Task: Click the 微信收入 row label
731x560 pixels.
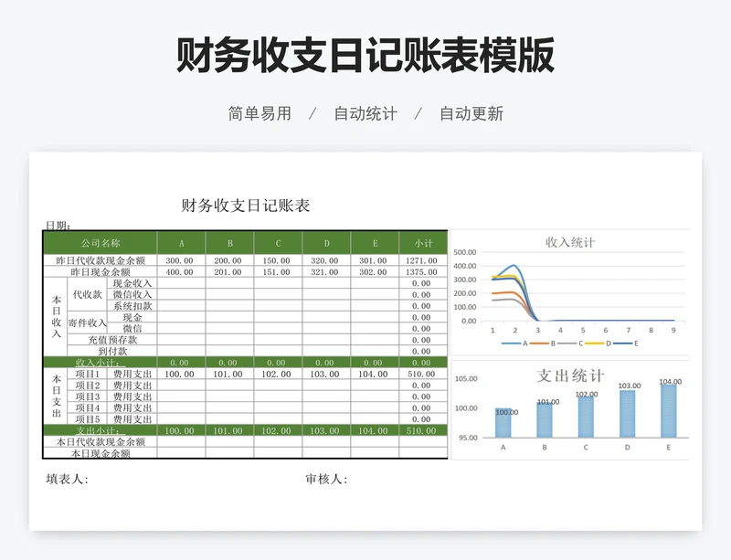Action: 132,295
